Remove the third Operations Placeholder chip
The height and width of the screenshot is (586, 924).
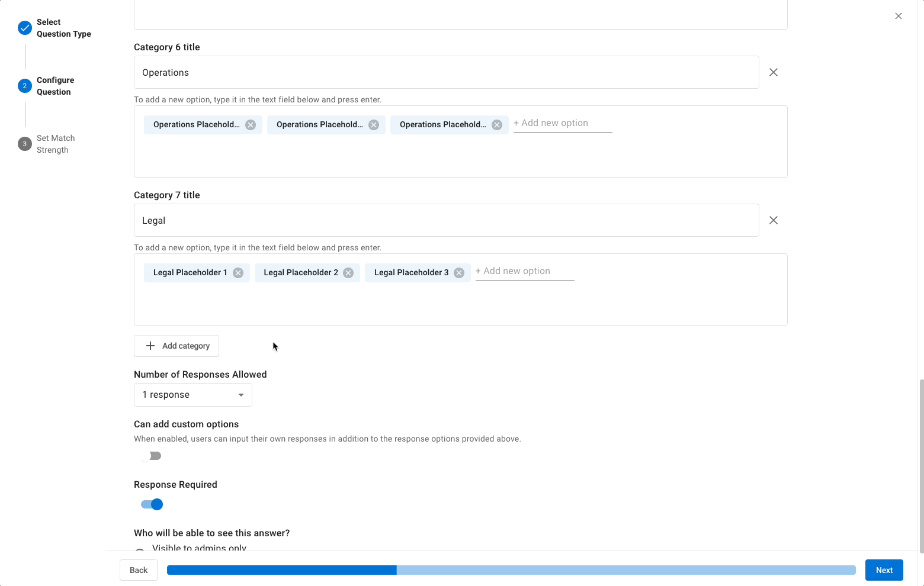coord(496,124)
